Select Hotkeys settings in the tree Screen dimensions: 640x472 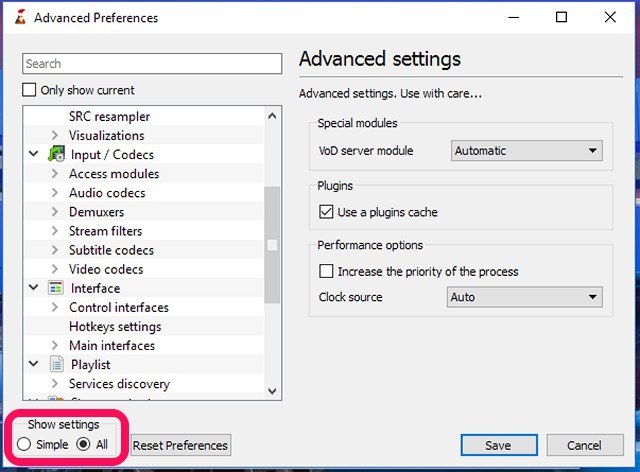pyautogui.click(x=114, y=326)
